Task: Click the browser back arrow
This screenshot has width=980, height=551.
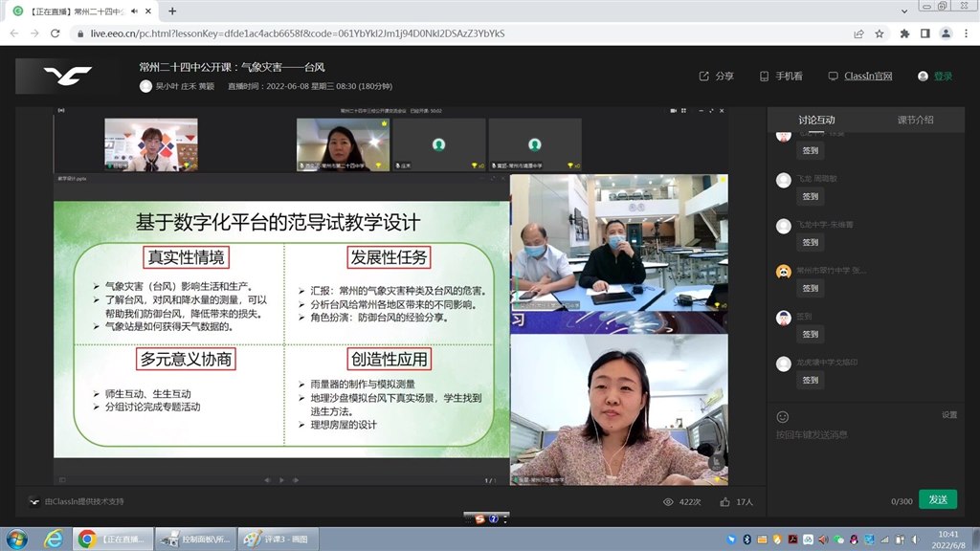Action: point(14,33)
